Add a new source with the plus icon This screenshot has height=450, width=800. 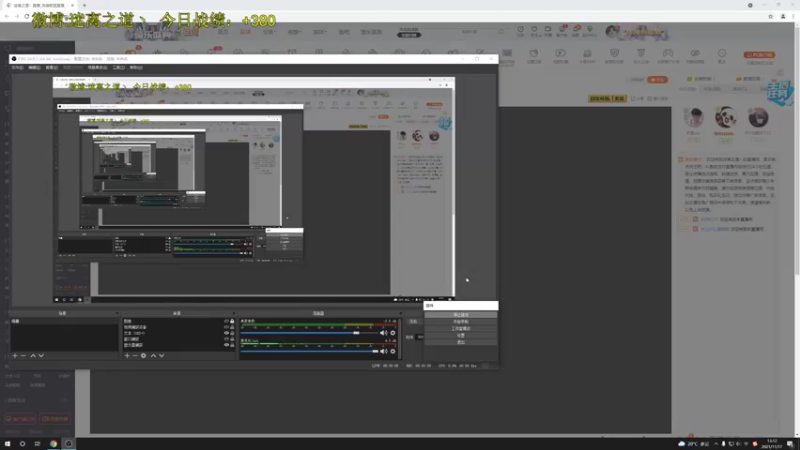tap(127, 356)
